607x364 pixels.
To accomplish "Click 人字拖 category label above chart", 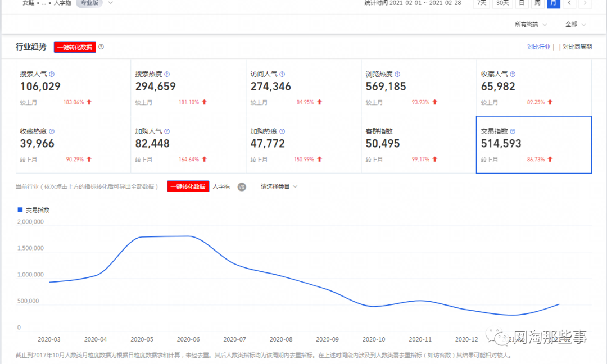I will coord(221,187).
